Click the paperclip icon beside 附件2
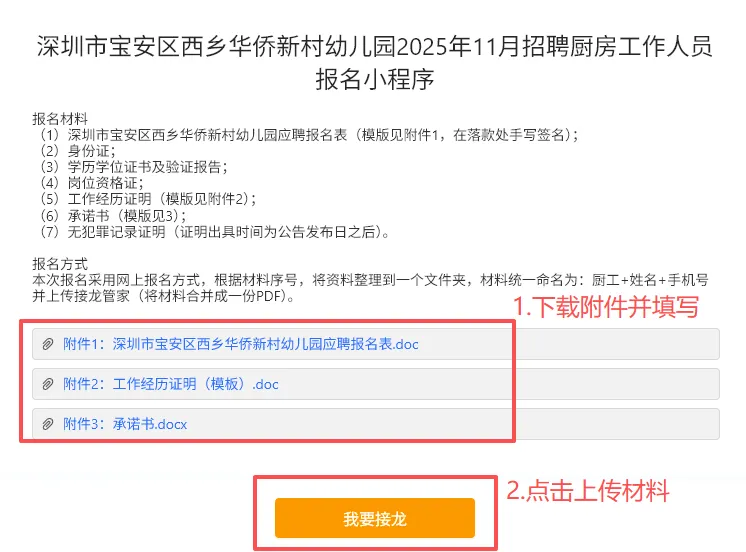Image resolution: width=746 pixels, height=552 pixels. tap(47, 384)
